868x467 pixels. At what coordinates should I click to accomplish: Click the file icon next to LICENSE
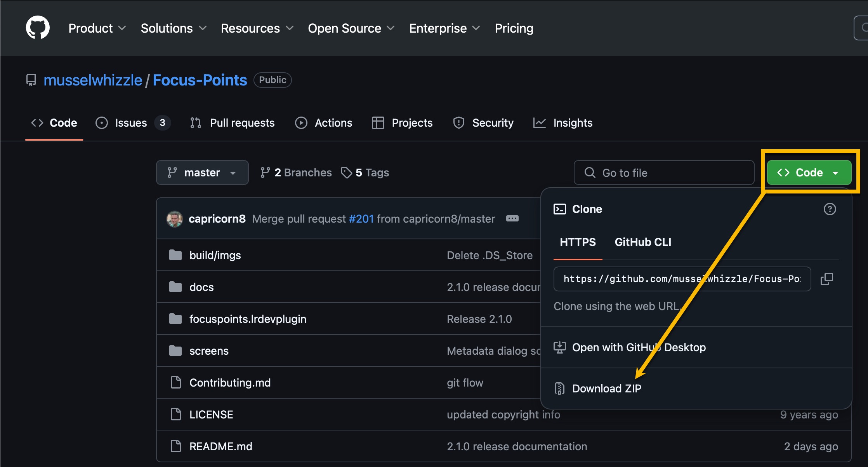[x=176, y=415]
